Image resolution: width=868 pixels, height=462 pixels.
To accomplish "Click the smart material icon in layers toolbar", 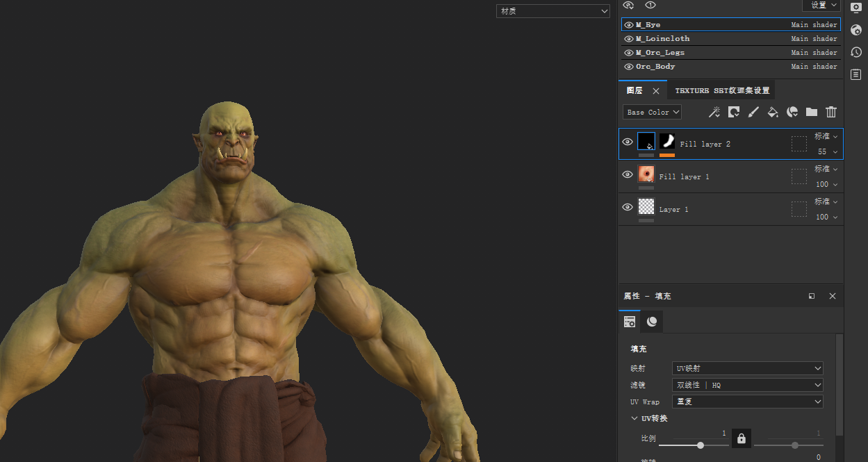I will (792, 112).
